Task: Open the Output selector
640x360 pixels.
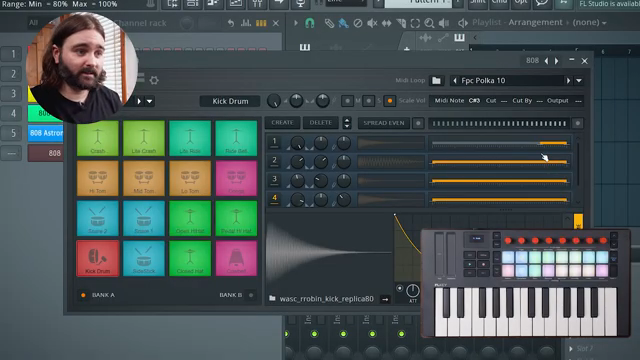Action: 578,101
